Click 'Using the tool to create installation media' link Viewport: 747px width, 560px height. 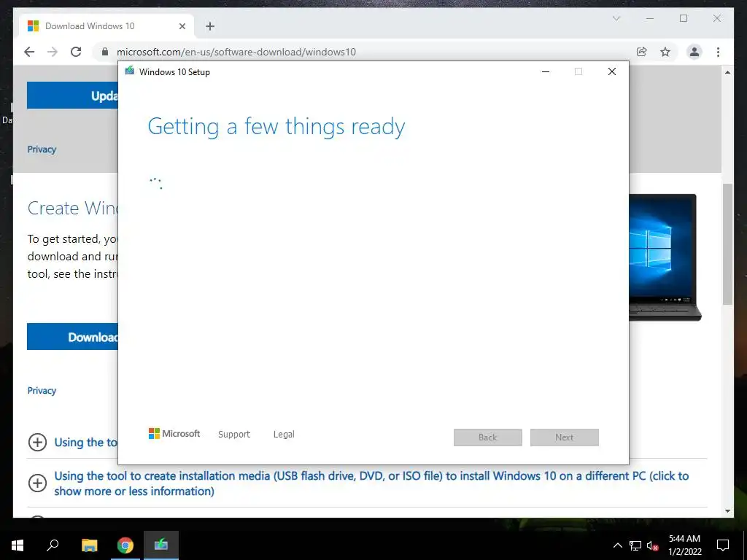click(371, 483)
